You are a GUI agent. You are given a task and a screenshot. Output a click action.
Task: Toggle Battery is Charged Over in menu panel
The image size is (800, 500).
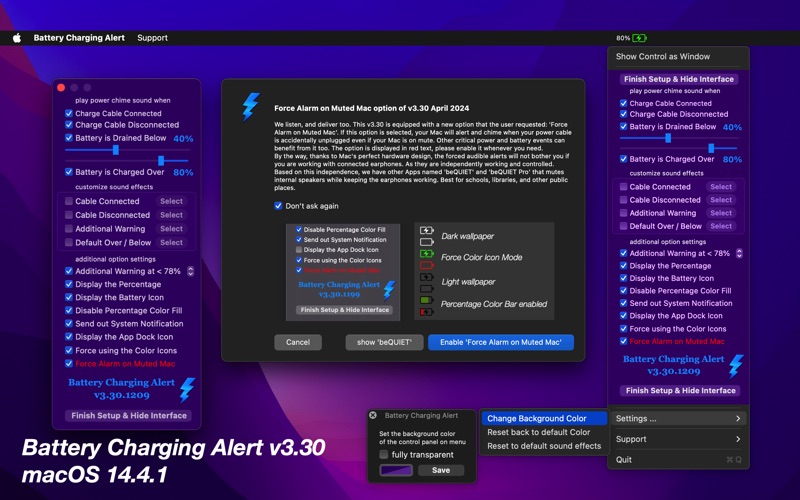click(x=623, y=159)
